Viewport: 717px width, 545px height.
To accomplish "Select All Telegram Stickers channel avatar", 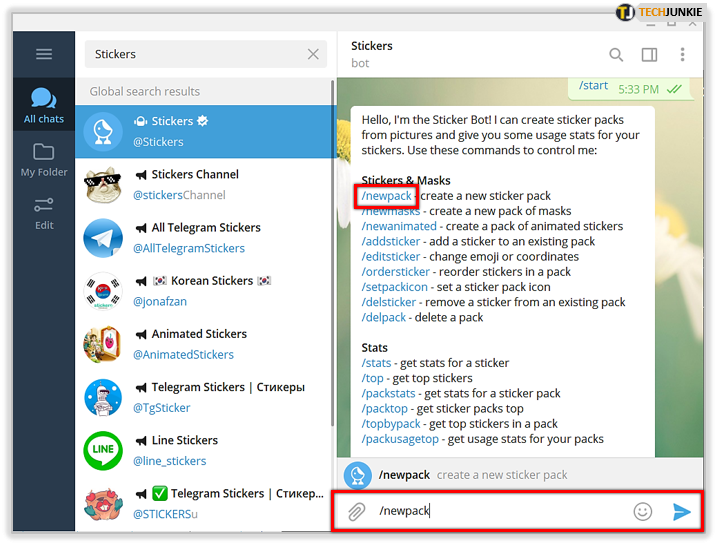I will (x=104, y=238).
